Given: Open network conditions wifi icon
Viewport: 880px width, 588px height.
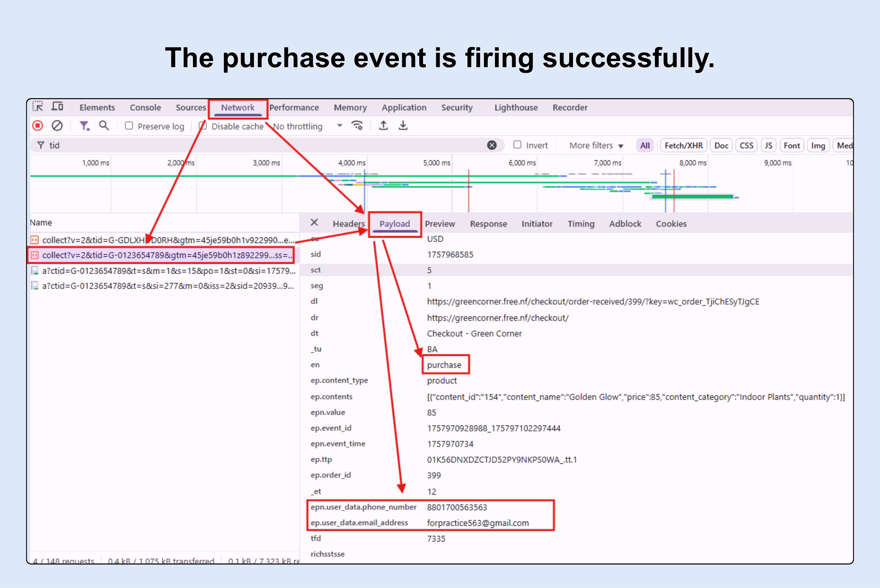Looking at the screenshot, I should click(x=357, y=125).
